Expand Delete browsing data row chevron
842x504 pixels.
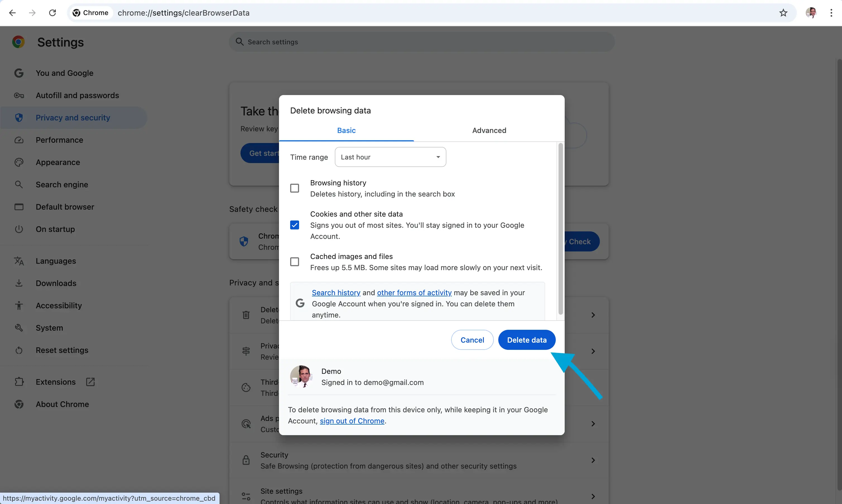coord(593,315)
